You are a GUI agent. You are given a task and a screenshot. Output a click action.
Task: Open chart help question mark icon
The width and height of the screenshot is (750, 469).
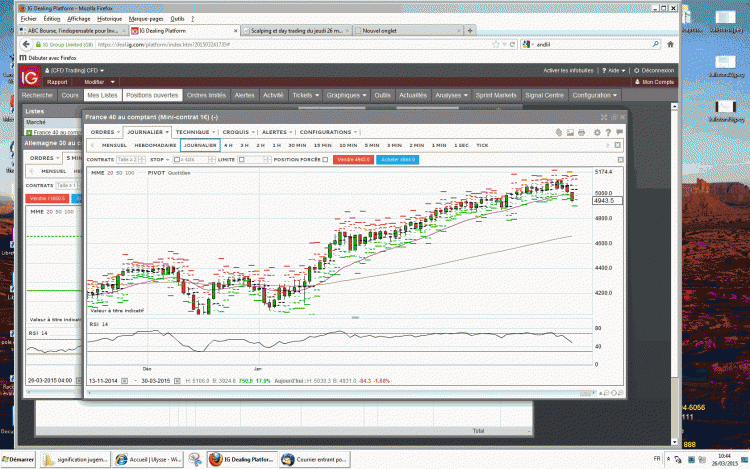pyautogui.click(x=608, y=132)
